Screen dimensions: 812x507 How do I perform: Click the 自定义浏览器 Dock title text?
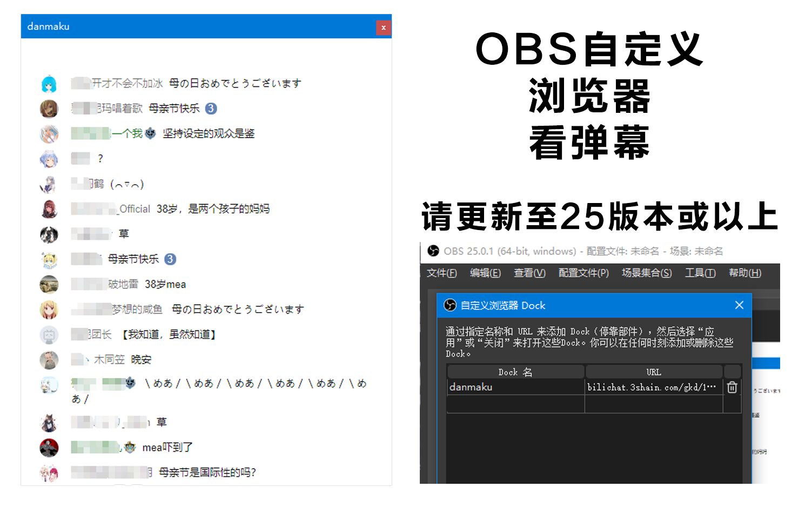point(503,306)
